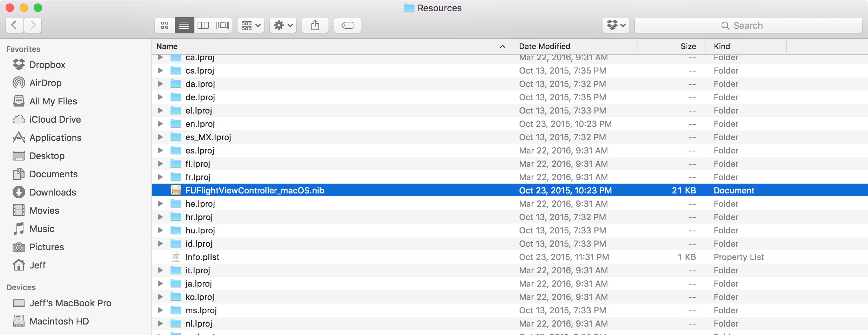Viewport: 868px width, 335px height.
Task: Sort by Date Modified column header
Action: pos(544,46)
